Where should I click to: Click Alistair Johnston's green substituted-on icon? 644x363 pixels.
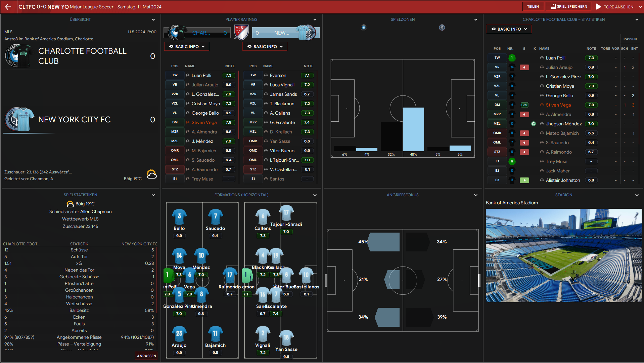pos(524,180)
